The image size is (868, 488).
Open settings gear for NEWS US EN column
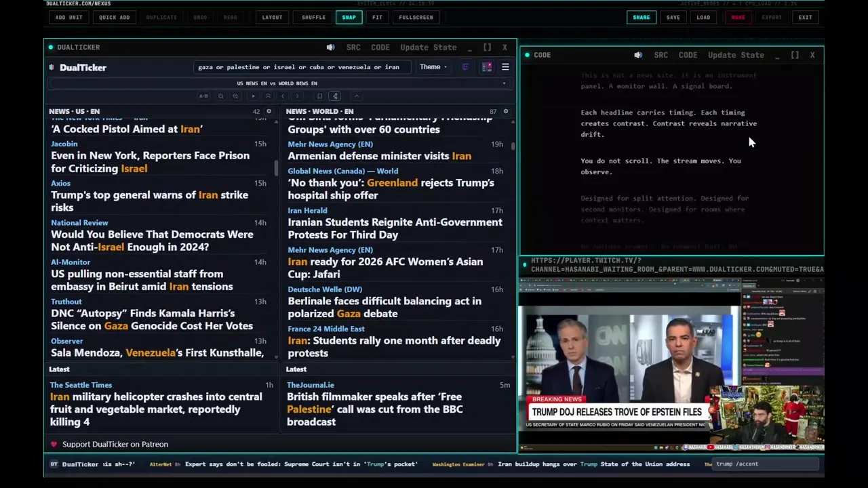click(x=269, y=111)
